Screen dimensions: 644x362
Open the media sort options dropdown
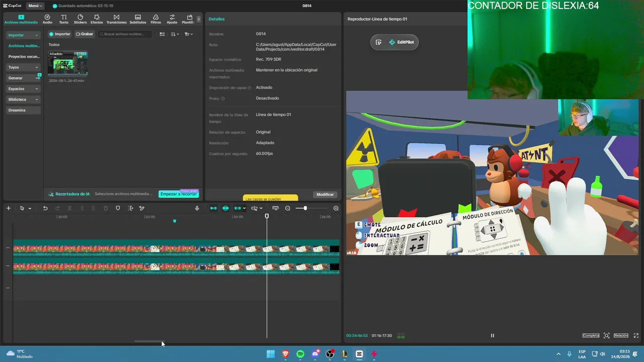(174, 34)
